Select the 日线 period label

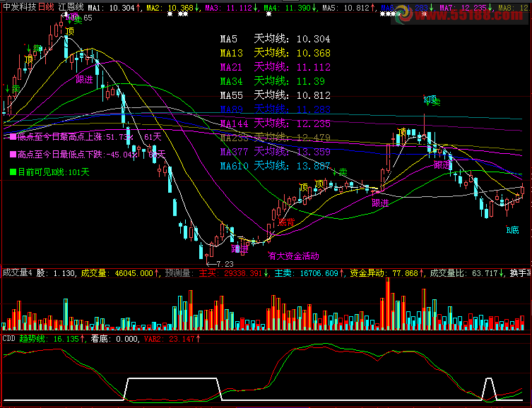point(46,7)
